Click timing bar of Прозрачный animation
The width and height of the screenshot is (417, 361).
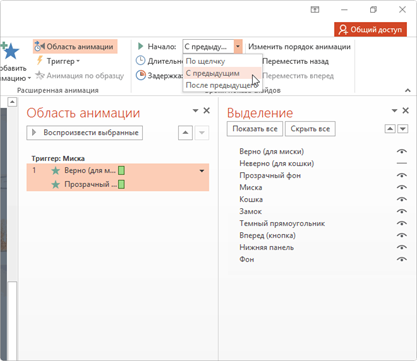click(121, 184)
